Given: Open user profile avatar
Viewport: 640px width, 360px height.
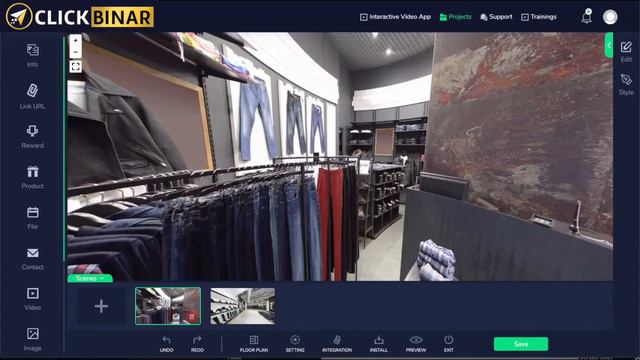Looking at the screenshot, I should [x=610, y=17].
